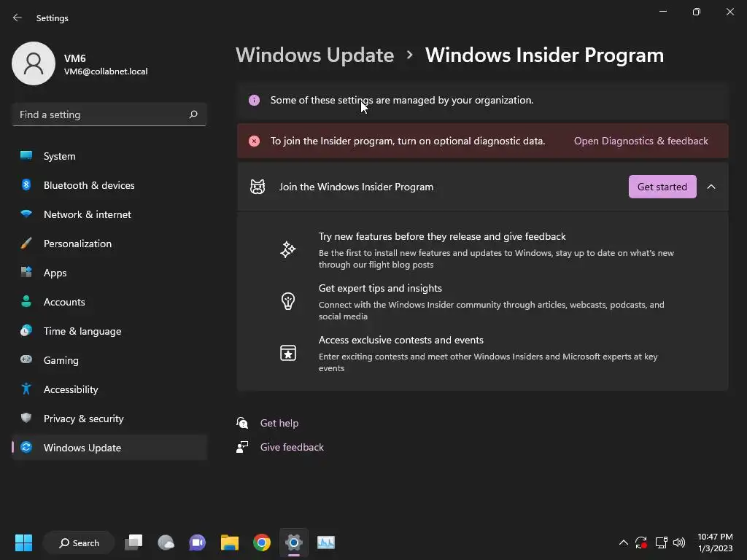The height and width of the screenshot is (560, 747).
Task: Launch Teams Chat from the taskbar
Action: tap(197, 542)
